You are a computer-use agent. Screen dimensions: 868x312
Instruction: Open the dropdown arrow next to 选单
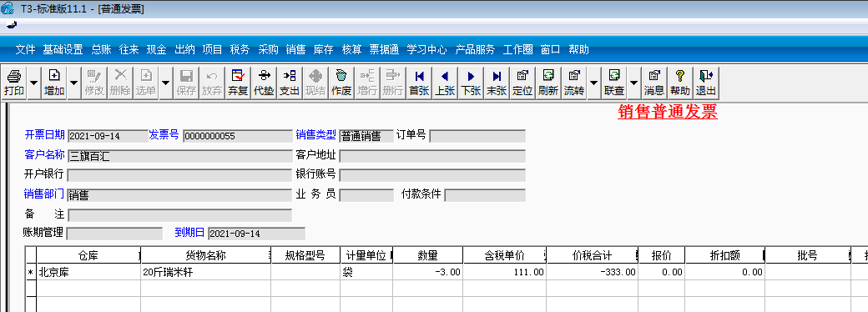[x=166, y=83]
